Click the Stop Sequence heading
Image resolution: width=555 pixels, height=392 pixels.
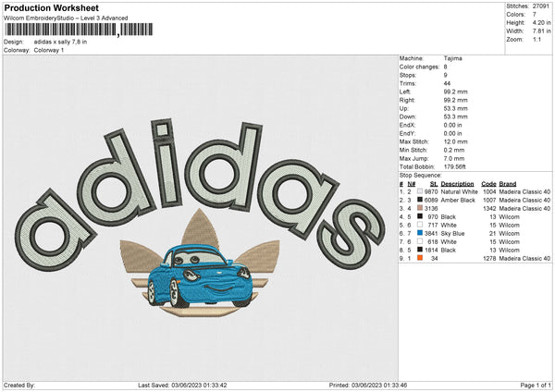click(421, 176)
